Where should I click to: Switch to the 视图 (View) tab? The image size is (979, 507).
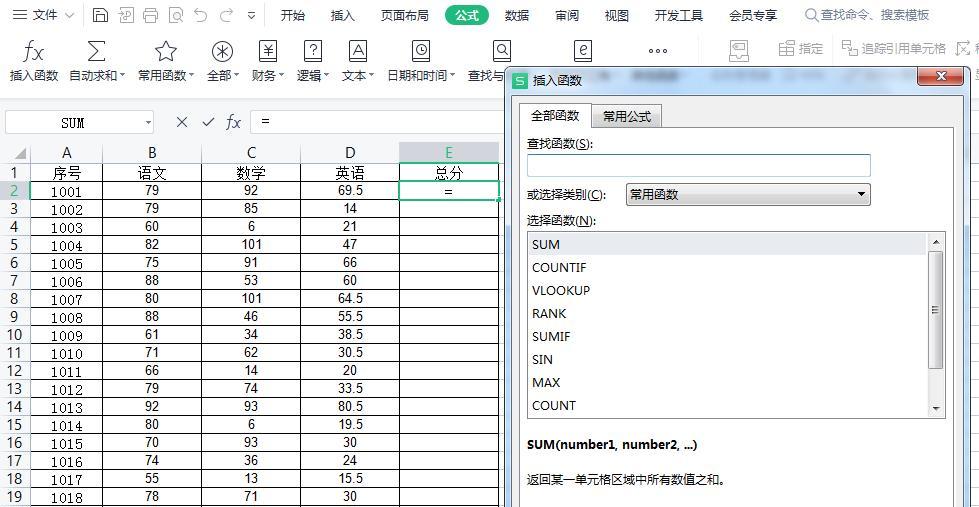pyautogui.click(x=617, y=16)
